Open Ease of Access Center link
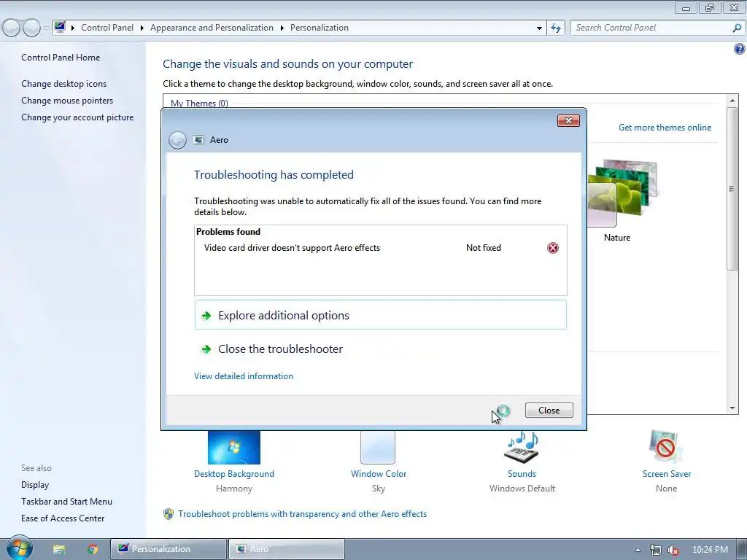 point(63,518)
